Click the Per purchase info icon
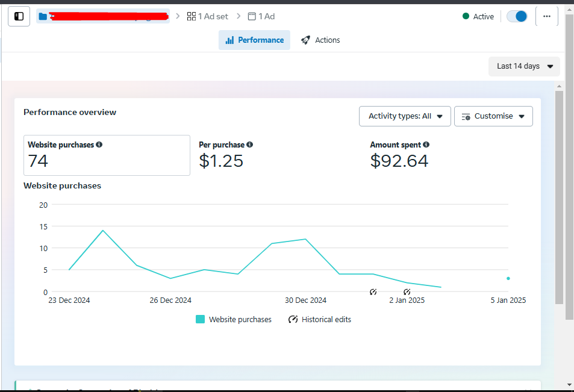This screenshot has width=574, height=392. (249, 145)
